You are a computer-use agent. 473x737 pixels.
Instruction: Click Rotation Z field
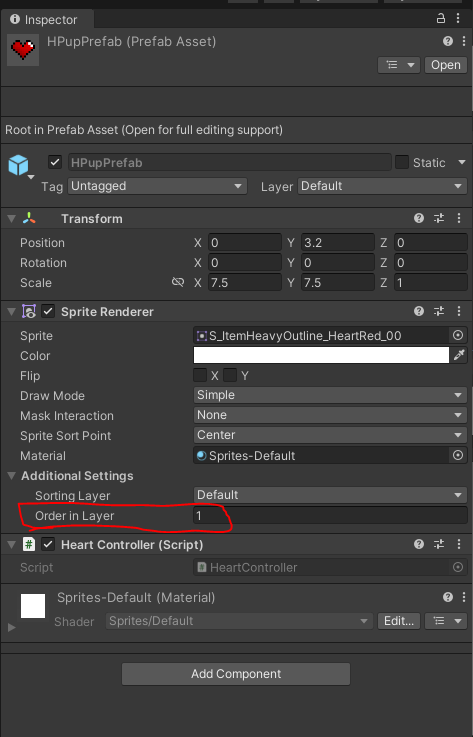431,263
